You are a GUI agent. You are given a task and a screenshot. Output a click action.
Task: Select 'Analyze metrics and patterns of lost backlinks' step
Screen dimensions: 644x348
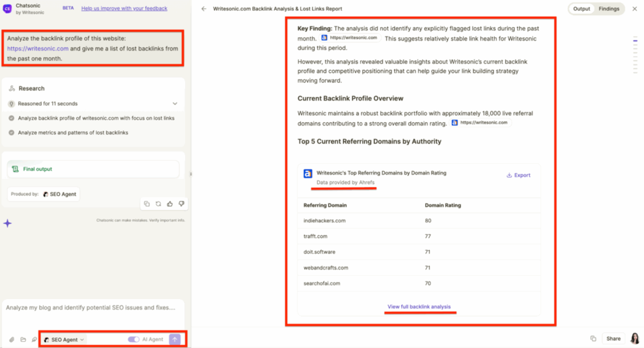73,133
